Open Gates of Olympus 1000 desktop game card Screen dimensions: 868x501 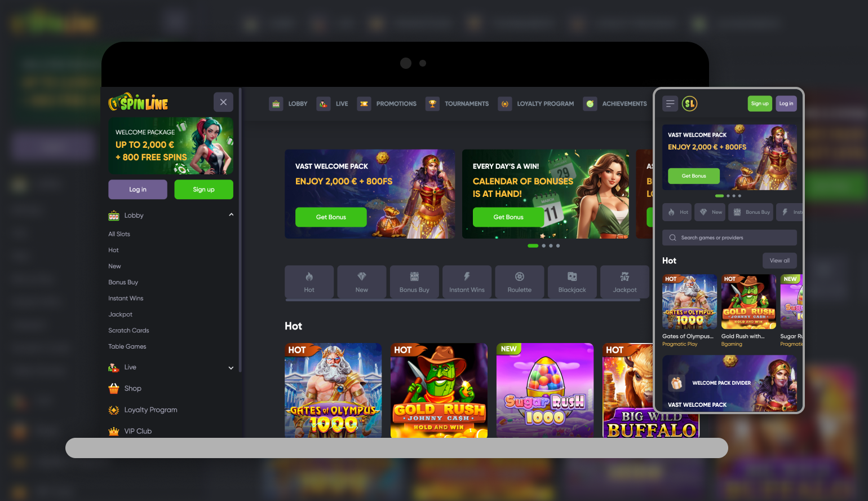pyautogui.click(x=333, y=390)
